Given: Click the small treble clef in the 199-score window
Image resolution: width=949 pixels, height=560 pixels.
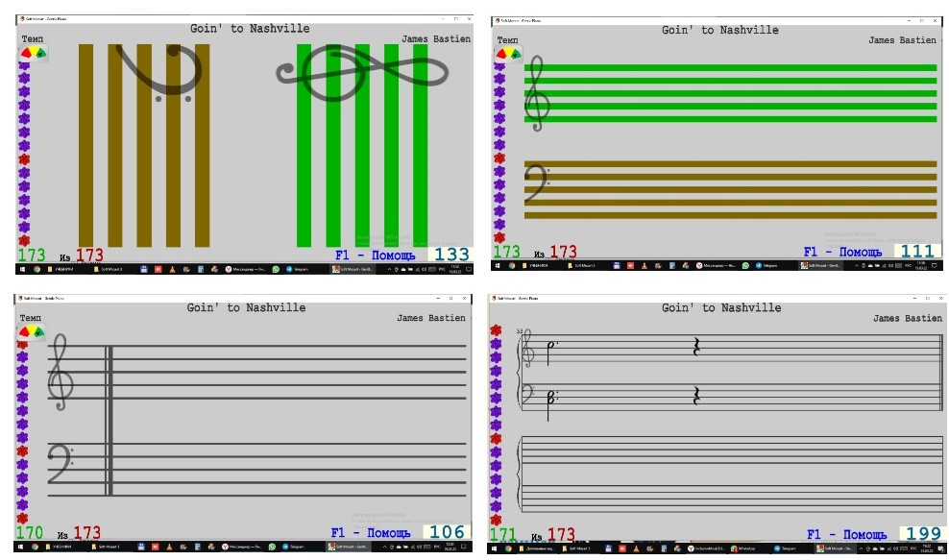Looking at the screenshot, I should coord(527,349).
